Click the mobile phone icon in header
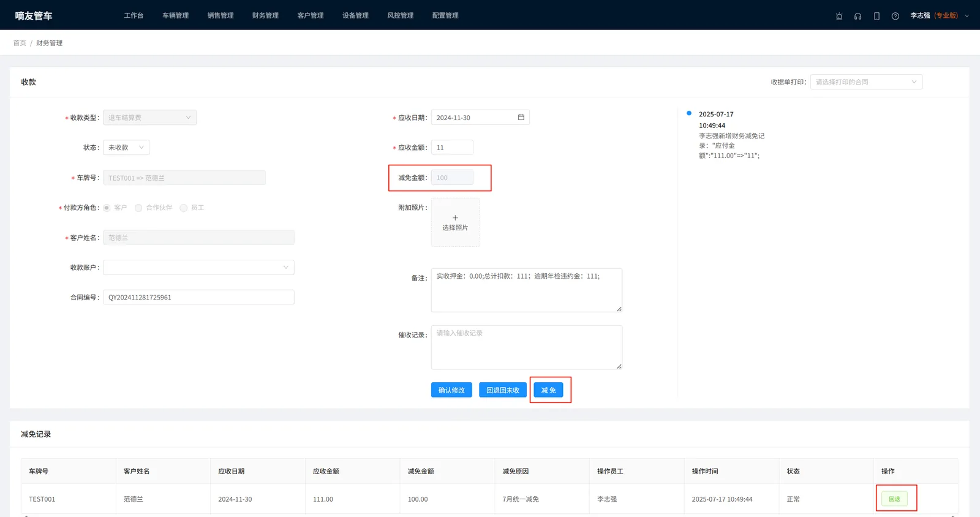 click(876, 16)
